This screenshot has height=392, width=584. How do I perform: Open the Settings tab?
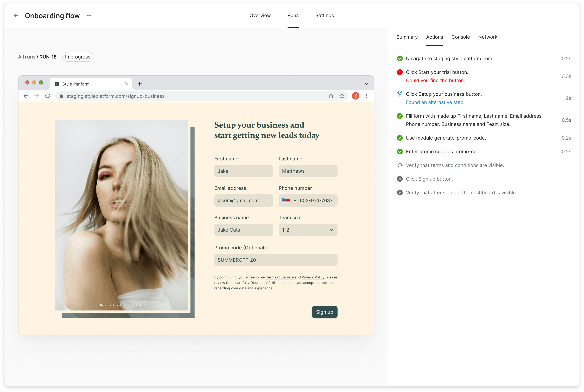324,16
